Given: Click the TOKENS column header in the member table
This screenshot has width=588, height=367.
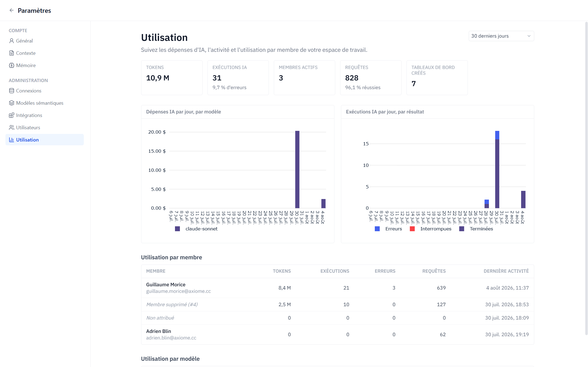Looking at the screenshot, I should 282,271.
